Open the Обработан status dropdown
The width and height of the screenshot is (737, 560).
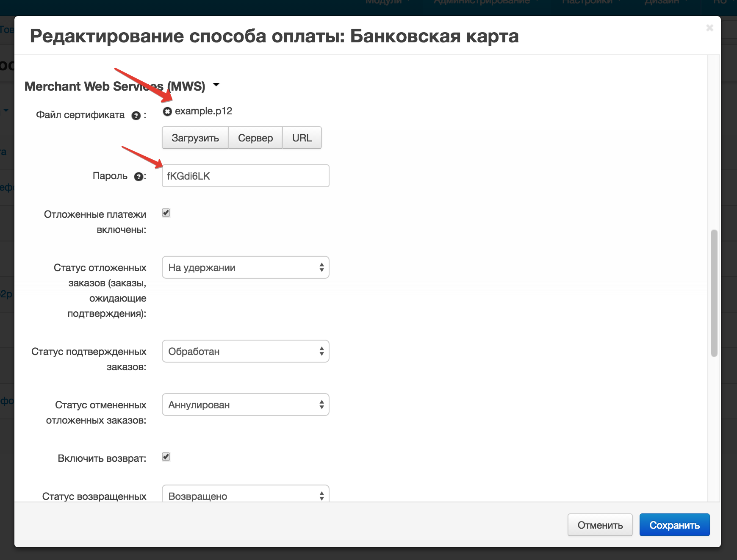coord(245,351)
